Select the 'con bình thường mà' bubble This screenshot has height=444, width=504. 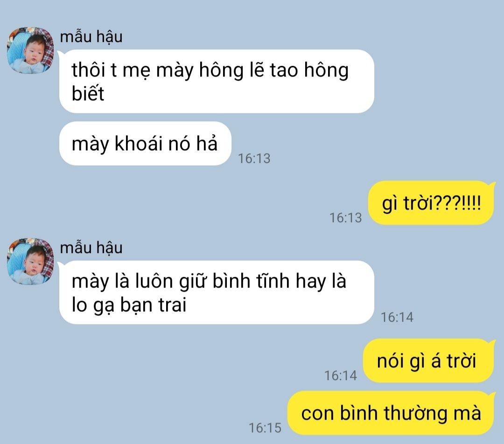[x=391, y=413]
